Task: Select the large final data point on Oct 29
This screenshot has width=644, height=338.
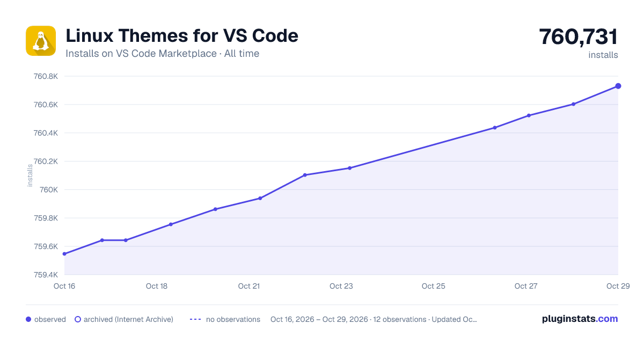Action: tap(618, 86)
